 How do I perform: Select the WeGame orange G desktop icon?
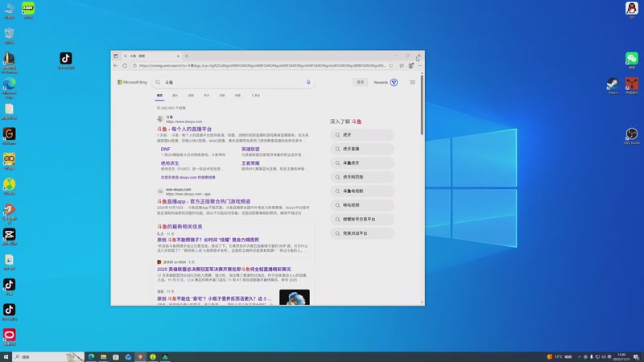(10, 136)
